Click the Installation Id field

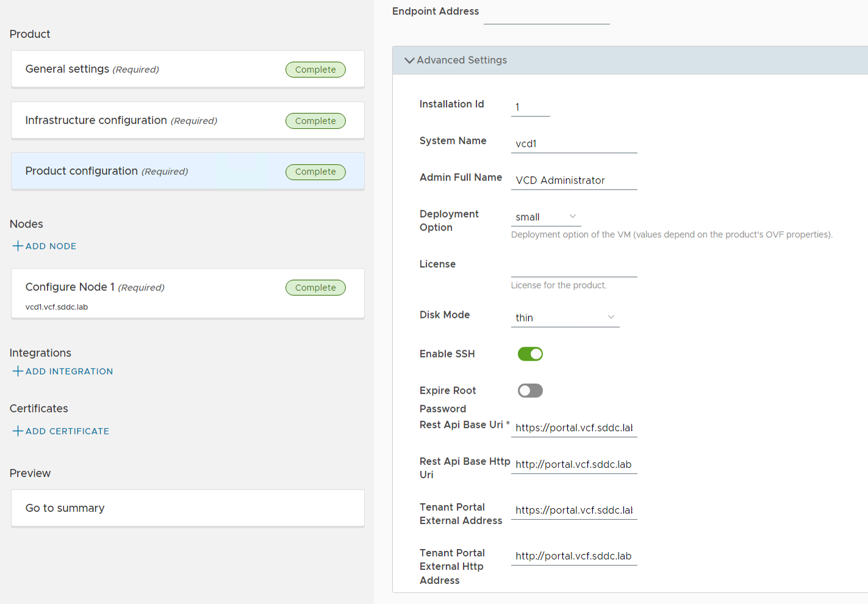tap(530, 107)
